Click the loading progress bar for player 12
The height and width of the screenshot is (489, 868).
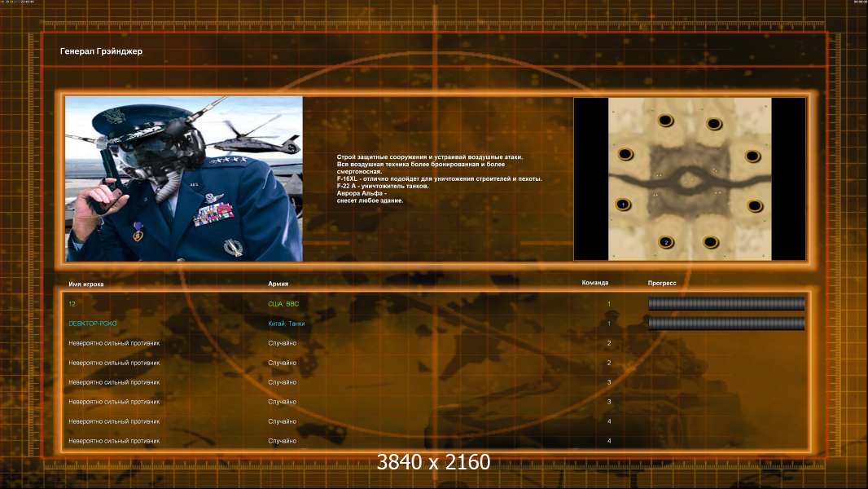pos(726,304)
